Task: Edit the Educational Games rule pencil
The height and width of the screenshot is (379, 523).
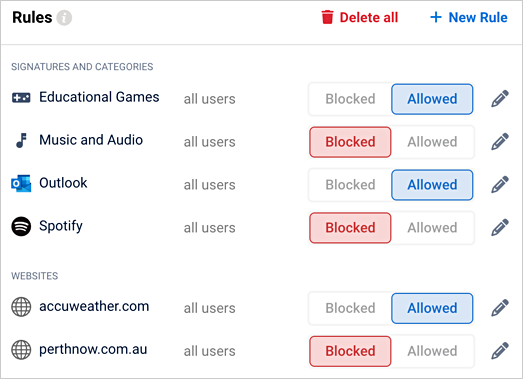Action: 500,99
